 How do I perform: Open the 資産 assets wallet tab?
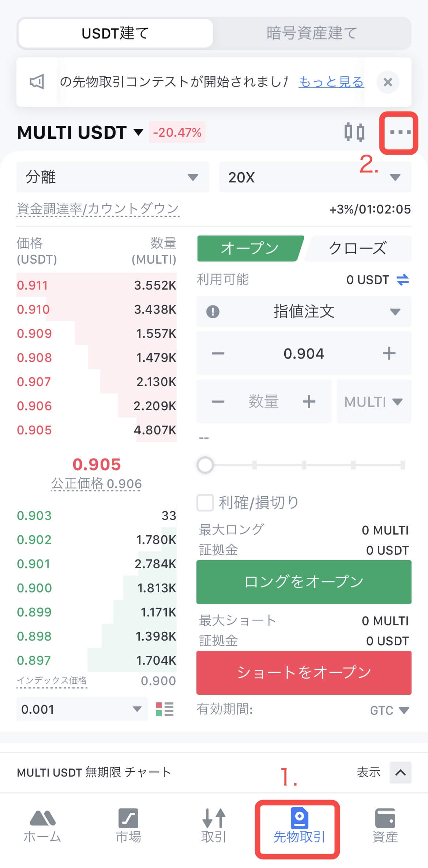(x=385, y=827)
